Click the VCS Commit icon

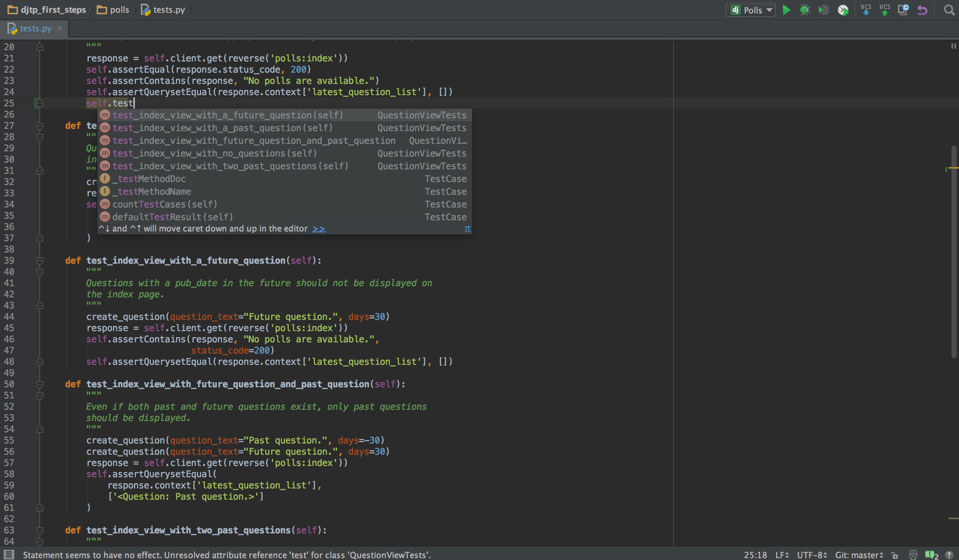pos(883,9)
